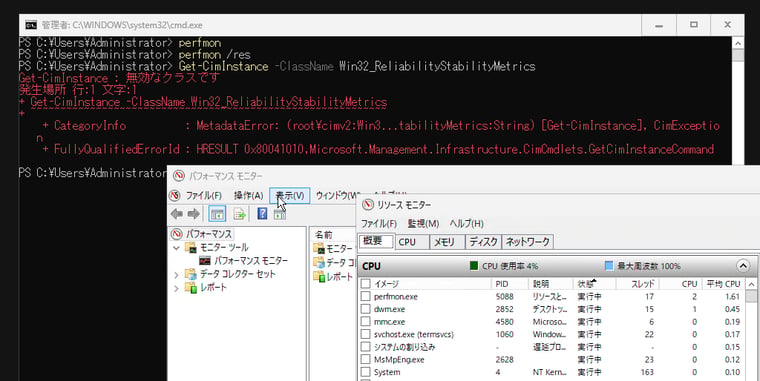Maximize the cmd.exe console window
The image size is (760, 381).
pyautogui.click(x=694, y=25)
